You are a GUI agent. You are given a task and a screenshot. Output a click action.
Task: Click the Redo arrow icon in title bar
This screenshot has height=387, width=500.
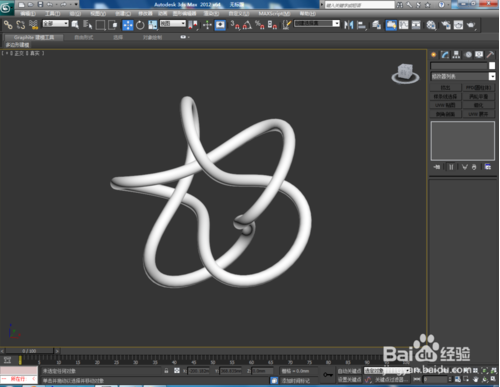[x=63, y=4]
